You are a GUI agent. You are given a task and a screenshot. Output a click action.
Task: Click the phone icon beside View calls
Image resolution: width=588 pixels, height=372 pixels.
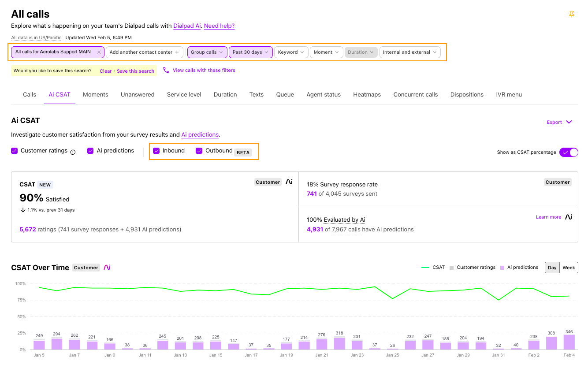coord(166,70)
